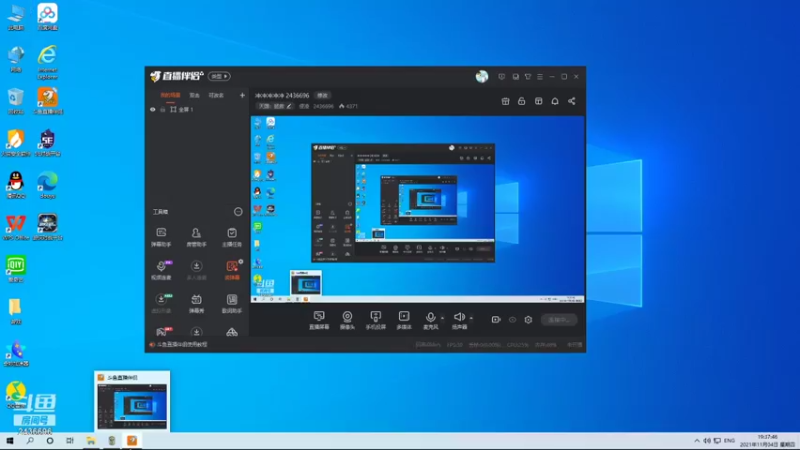Open WPS Office desktop shortcut

click(x=16, y=227)
